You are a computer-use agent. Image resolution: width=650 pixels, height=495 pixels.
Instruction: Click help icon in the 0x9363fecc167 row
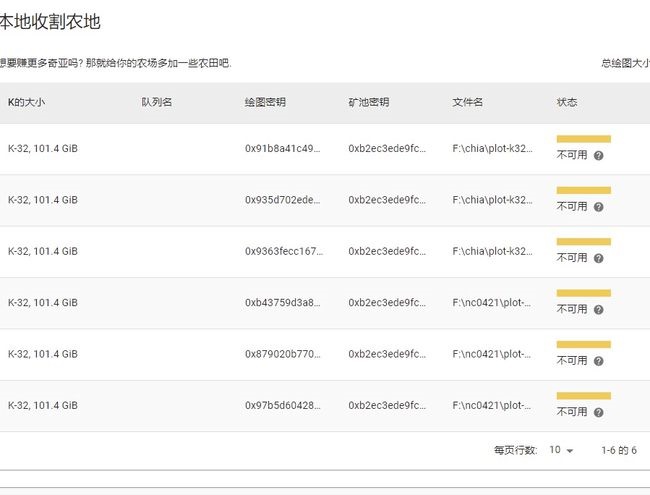tap(598, 258)
